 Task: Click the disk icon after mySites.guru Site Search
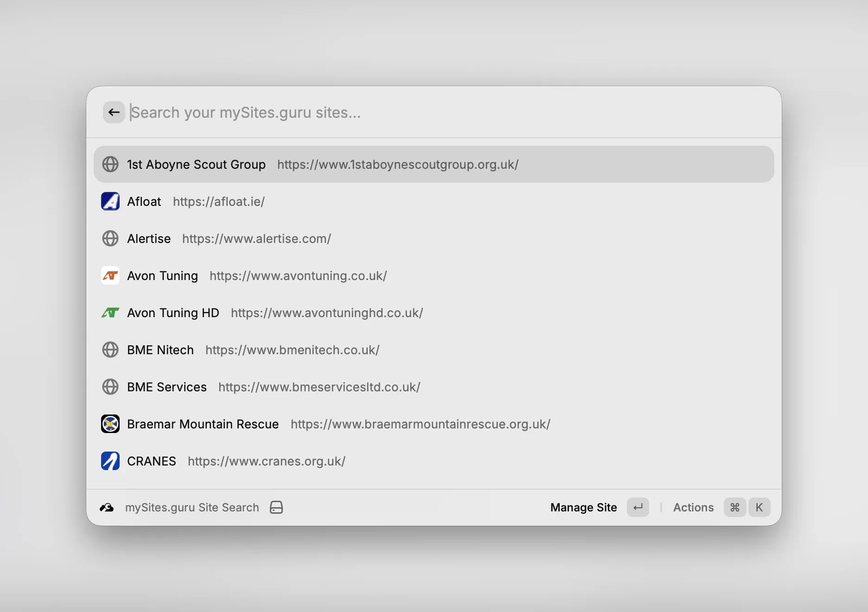[276, 507]
